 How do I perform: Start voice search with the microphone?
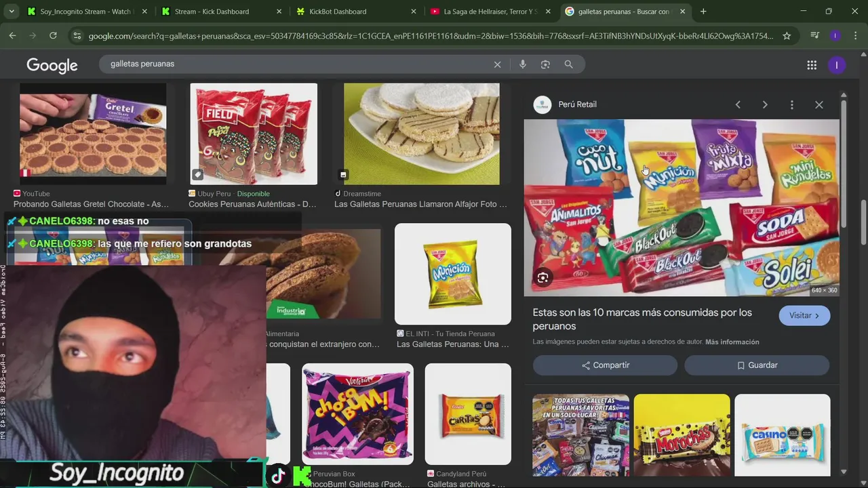(x=522, y=64)
